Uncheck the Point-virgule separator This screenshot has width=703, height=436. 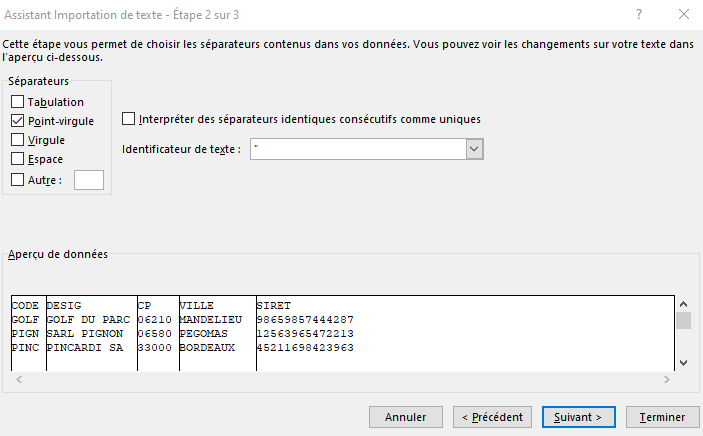(17, 121)
